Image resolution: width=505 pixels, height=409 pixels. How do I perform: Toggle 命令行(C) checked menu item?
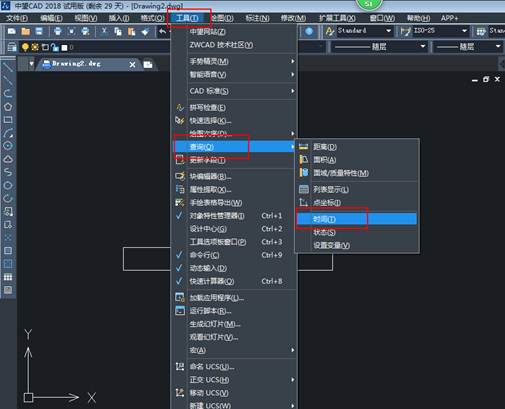(x=233, y=255)
